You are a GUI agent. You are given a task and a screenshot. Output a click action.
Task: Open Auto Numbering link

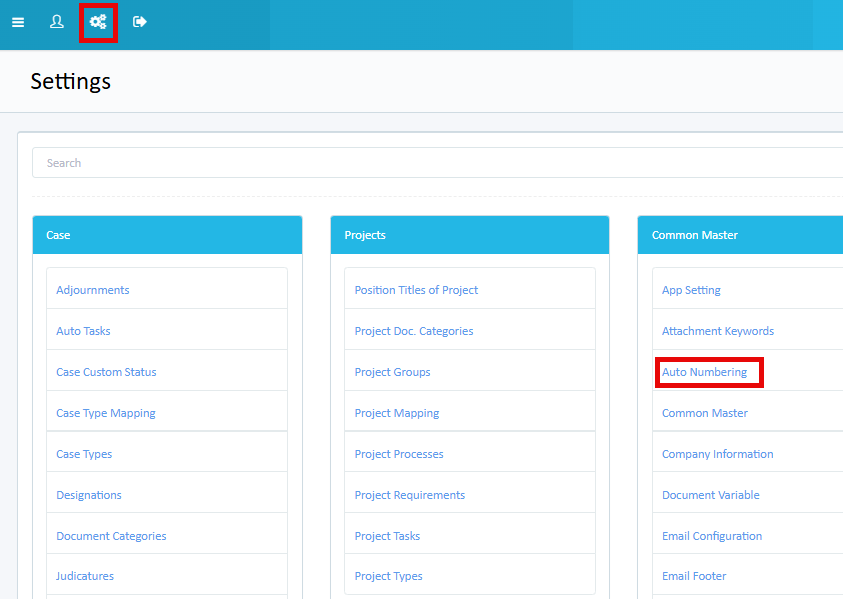(x=704, y=372)
